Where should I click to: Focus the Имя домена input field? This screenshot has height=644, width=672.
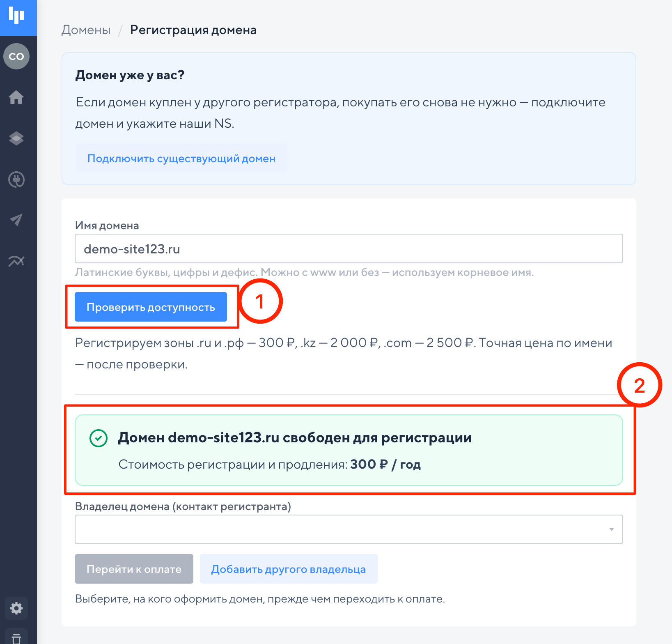pyautogui.click(x=349, y=248)
